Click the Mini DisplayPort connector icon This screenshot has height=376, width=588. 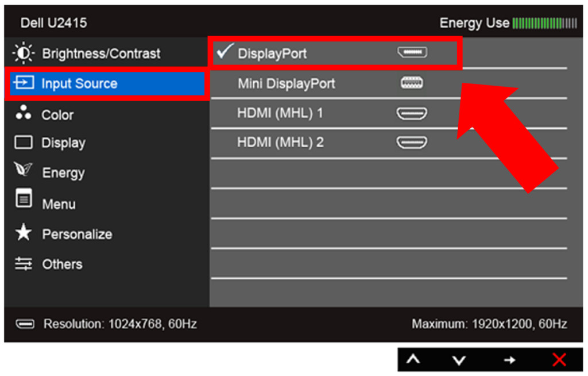[412, 83]
